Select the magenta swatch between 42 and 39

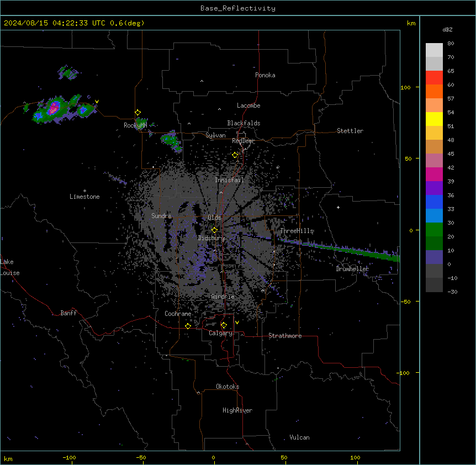(434, 174)
